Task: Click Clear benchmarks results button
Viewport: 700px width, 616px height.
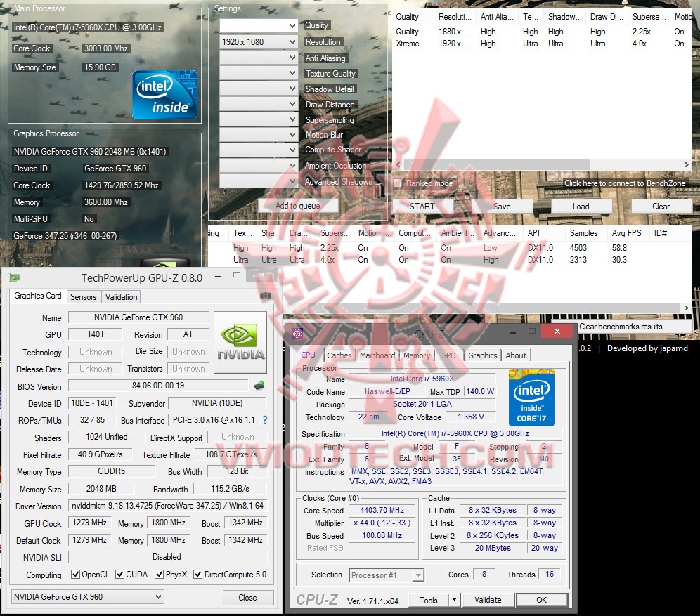Action: 621,327
